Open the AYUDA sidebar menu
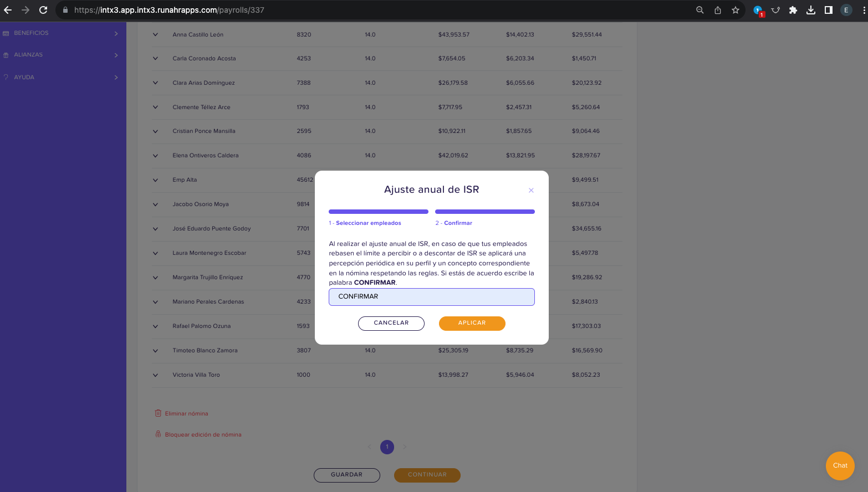868x492 pixels. [x=60, y=77]
